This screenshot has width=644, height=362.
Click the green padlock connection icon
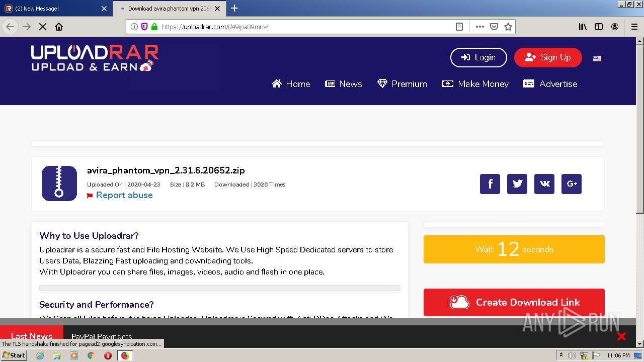click(154, 27)
